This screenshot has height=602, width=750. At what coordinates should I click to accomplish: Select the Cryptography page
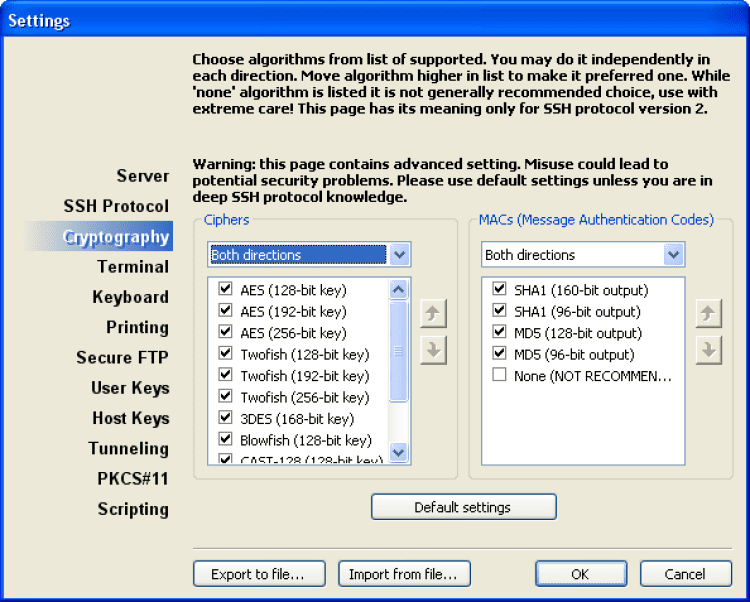(99, 236)
